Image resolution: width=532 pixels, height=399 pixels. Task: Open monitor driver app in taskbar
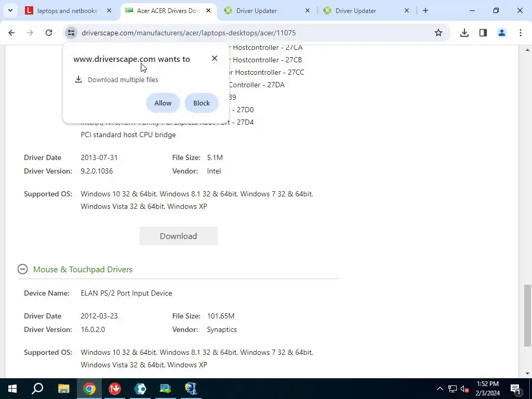click(166, 389)
